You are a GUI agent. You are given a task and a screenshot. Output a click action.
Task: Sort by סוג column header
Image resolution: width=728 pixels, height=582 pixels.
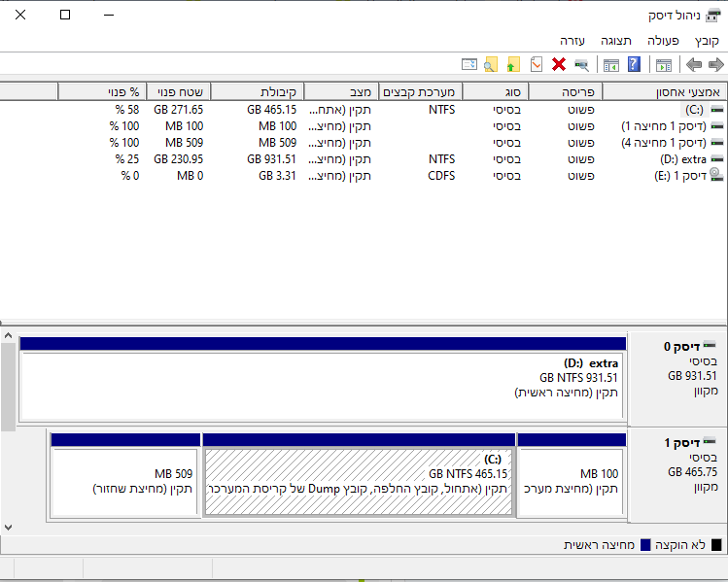tap(495, 92)
